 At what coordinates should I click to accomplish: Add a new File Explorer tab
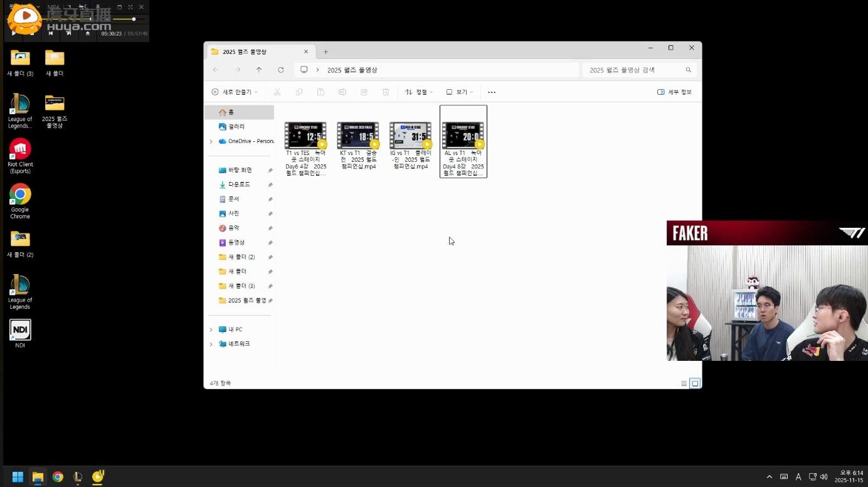coord(325,52)
